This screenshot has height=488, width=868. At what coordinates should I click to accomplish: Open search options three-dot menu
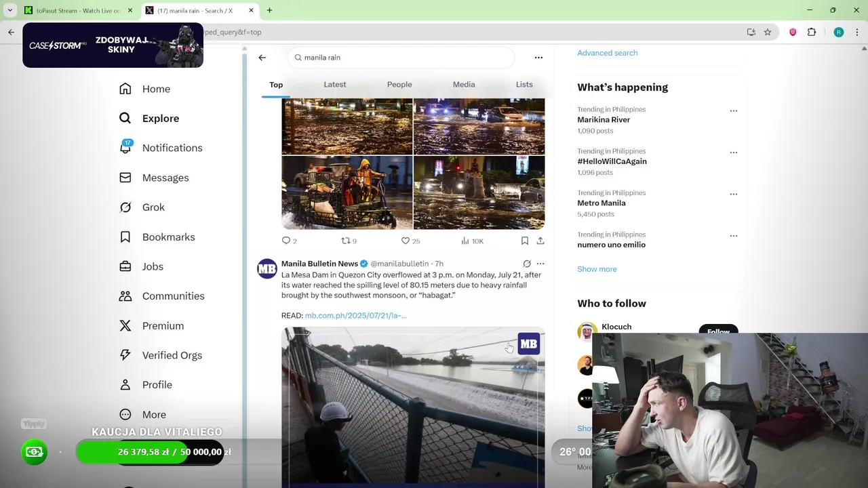538,58
